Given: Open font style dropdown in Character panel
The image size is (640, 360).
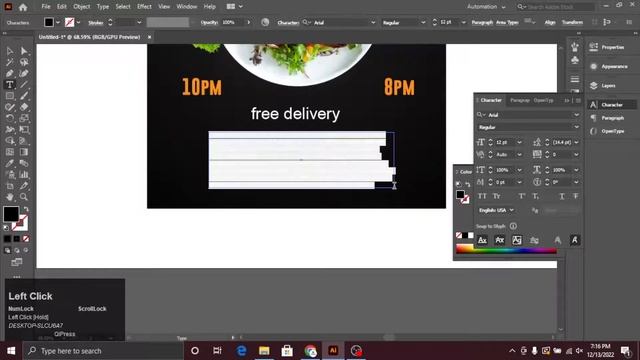Looking at the screenshot, I should (576, 127).
